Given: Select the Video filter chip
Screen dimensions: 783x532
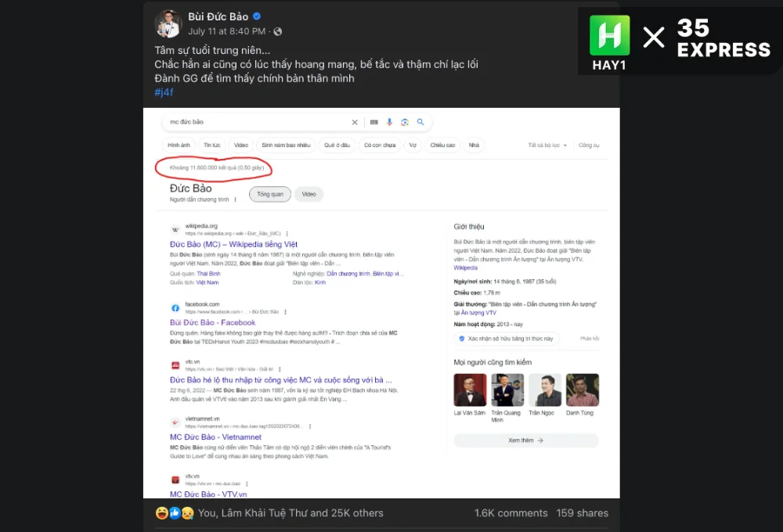Looking at the screenshot, I should click(x=241, y=146).
